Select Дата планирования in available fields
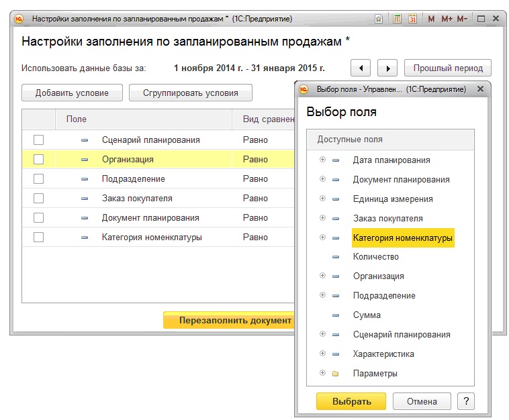Viewport: 509px width, 420px height. tap(391, 160)
